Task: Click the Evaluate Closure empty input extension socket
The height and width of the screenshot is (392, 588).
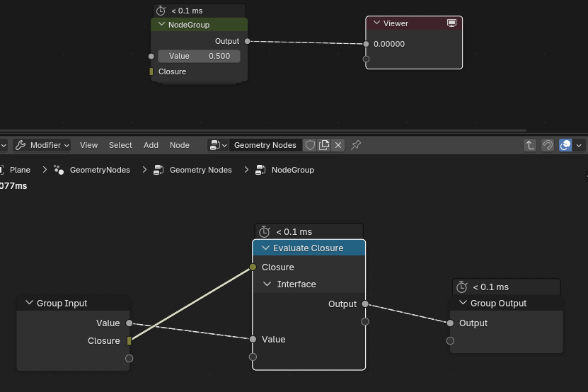Action: click(x=253, y=357)
